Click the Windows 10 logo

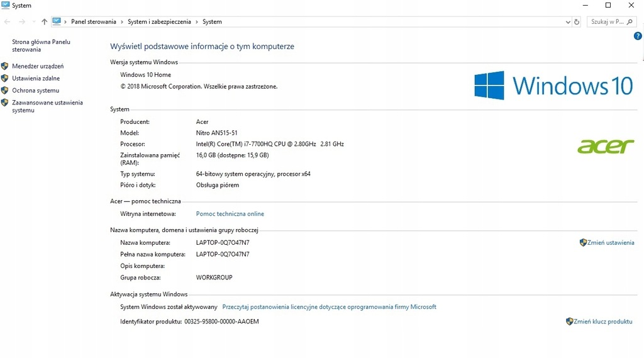pos(553,86)
